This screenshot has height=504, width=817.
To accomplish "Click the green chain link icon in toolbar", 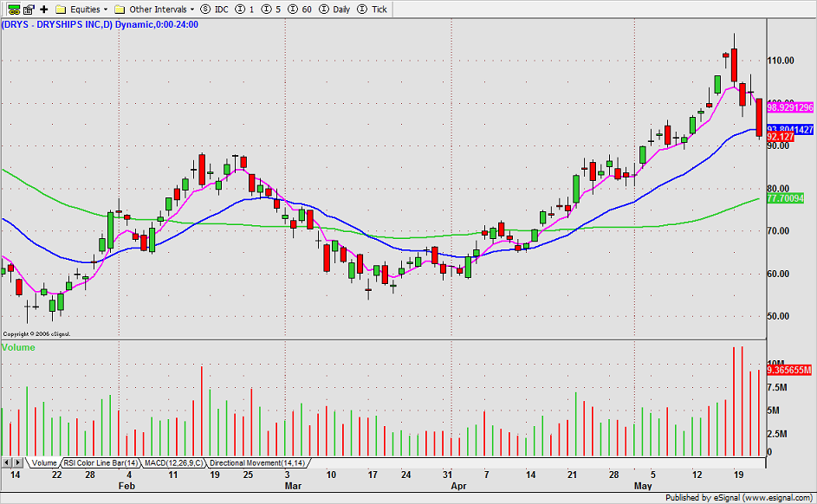I will pyautogui.click(x=14, y=10).
